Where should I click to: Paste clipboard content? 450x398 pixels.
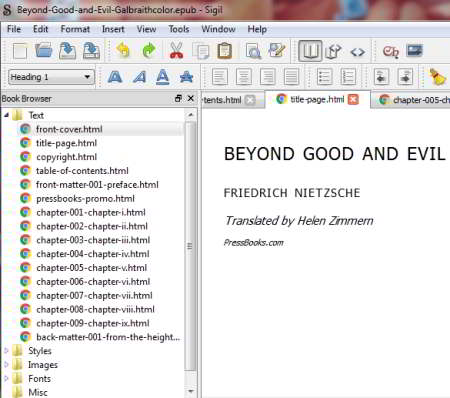[x=225, y=51]
